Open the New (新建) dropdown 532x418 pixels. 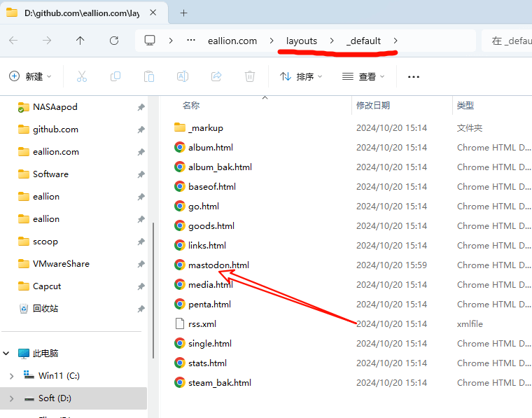[x=30, y=76]
